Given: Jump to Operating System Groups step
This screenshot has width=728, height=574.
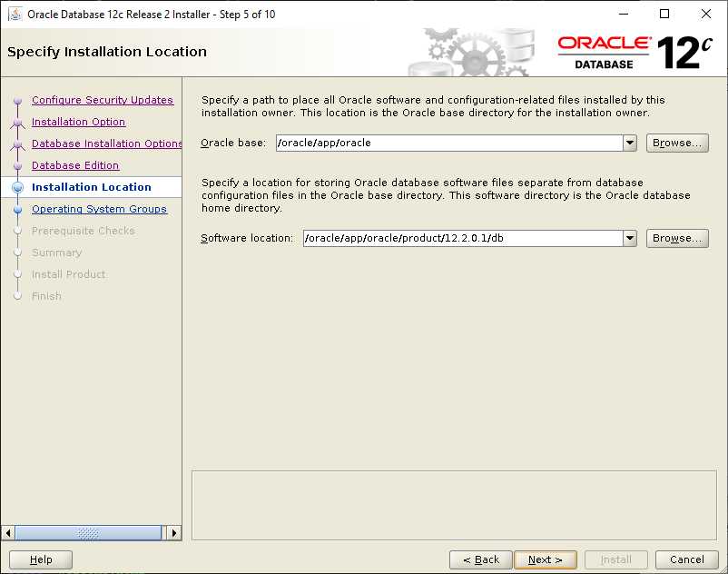Looking at the screenshot, I should (x=99, y=209).
